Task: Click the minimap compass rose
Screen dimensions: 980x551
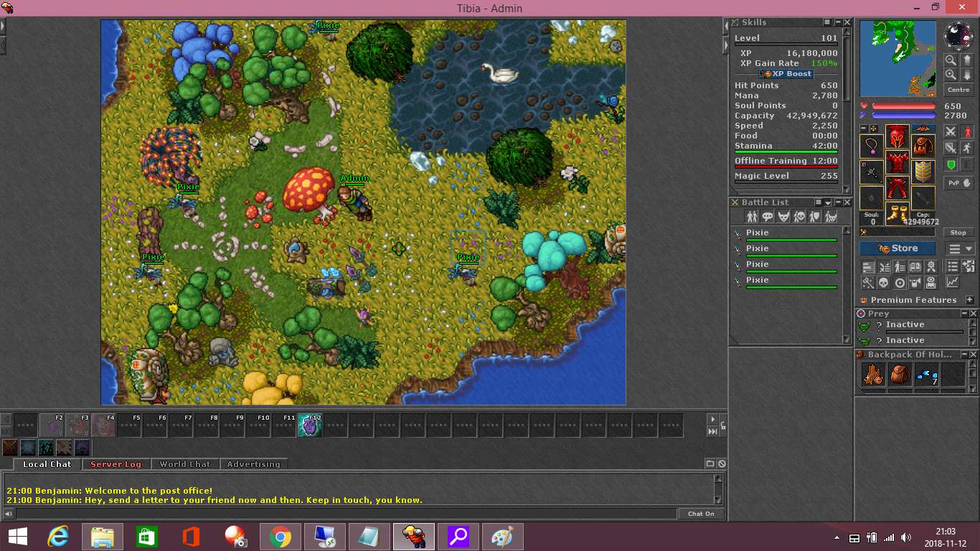Action: [x=959, y=35]
